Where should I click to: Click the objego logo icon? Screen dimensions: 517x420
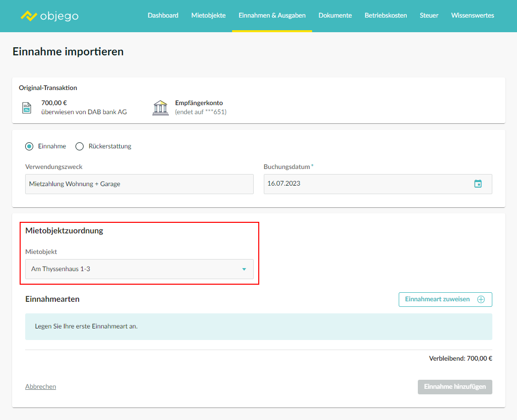tap(29, 16)
